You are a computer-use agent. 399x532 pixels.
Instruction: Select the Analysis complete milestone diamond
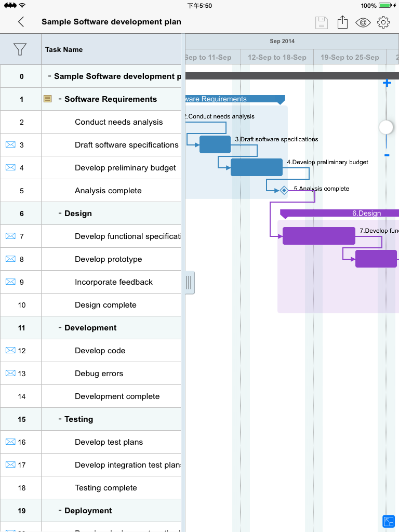click(x=284, y=190)
